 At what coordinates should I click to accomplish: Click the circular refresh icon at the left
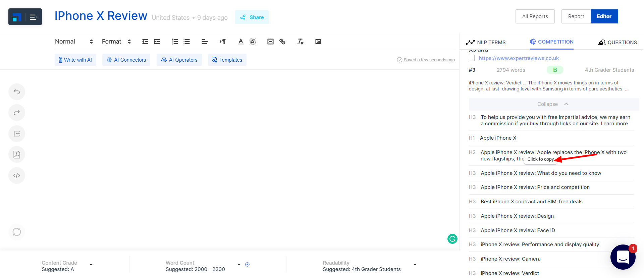pyautogui.click(x=17, y=232)
